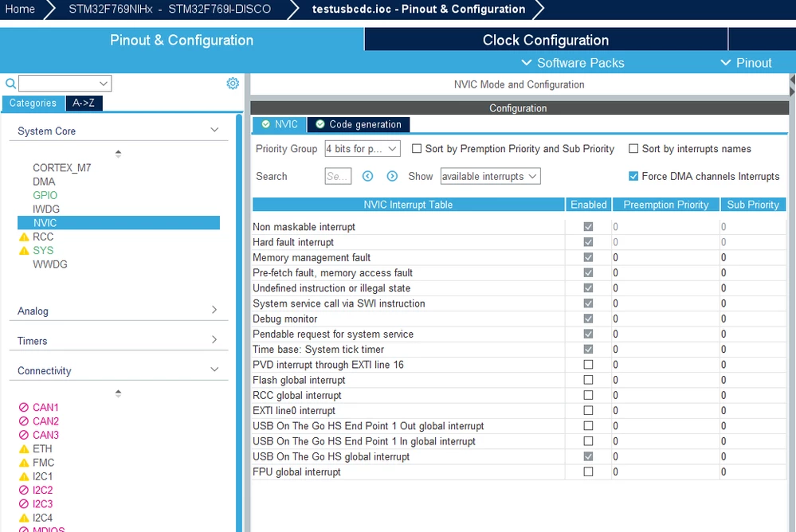This screenshot has width=796, height=532.
Task: Click the warning icon beside RCC
Action: [24, 237]
